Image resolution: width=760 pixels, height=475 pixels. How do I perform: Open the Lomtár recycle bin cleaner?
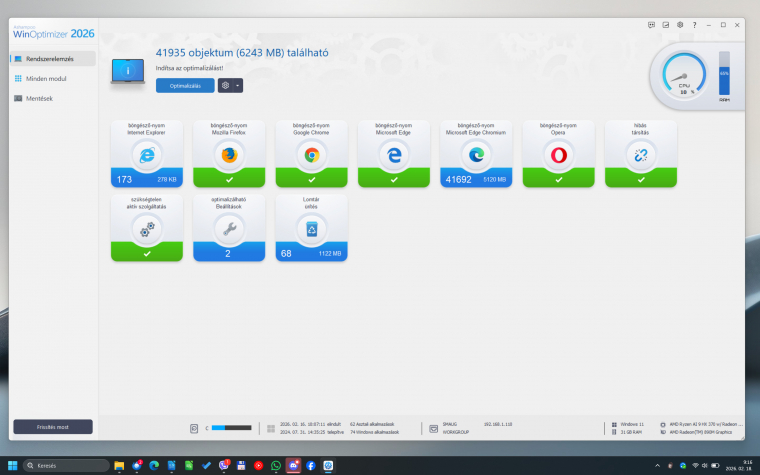click(x=312, y=228)
